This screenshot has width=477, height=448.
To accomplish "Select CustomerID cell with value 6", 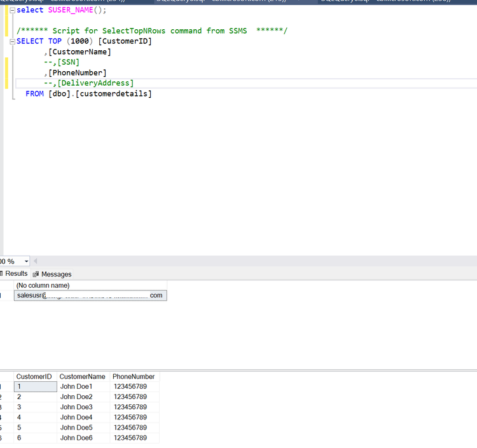I will click(35, 438).
